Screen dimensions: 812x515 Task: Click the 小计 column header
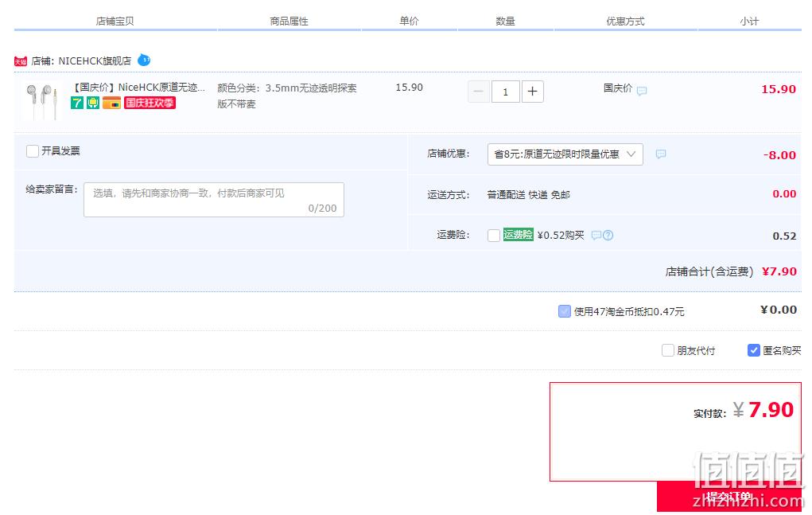pyautogui.click(x=749, y=21)
